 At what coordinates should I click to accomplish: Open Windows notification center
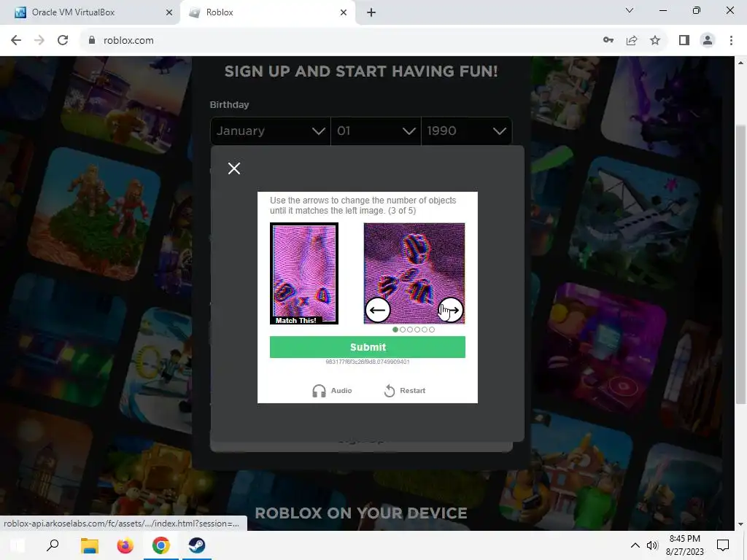click(x=723, y=545)
